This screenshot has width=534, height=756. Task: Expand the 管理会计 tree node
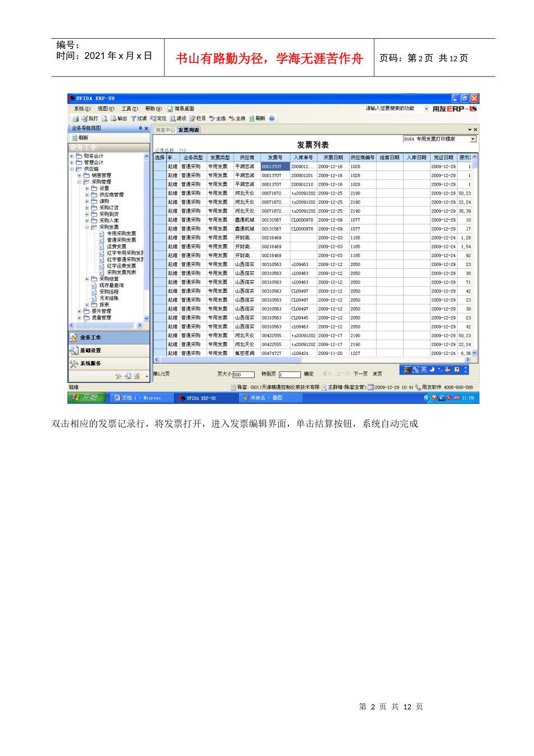pos(71,163)
